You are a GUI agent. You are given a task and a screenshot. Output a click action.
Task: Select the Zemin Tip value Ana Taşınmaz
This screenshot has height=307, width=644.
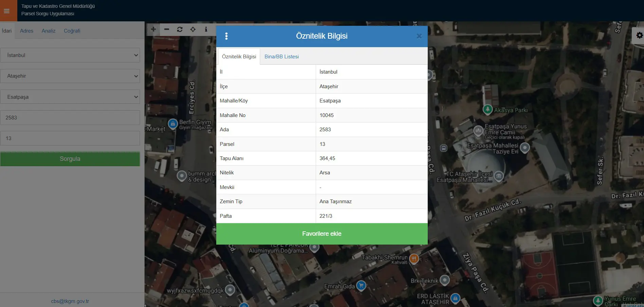click(x=335, y=202)
